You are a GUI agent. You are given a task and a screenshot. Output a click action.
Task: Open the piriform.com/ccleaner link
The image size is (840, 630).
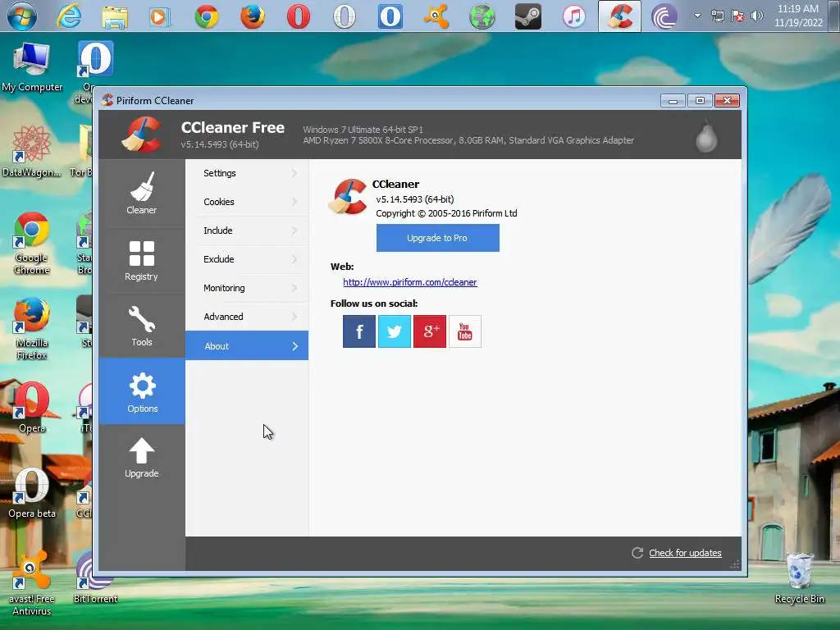pos(410,282)
